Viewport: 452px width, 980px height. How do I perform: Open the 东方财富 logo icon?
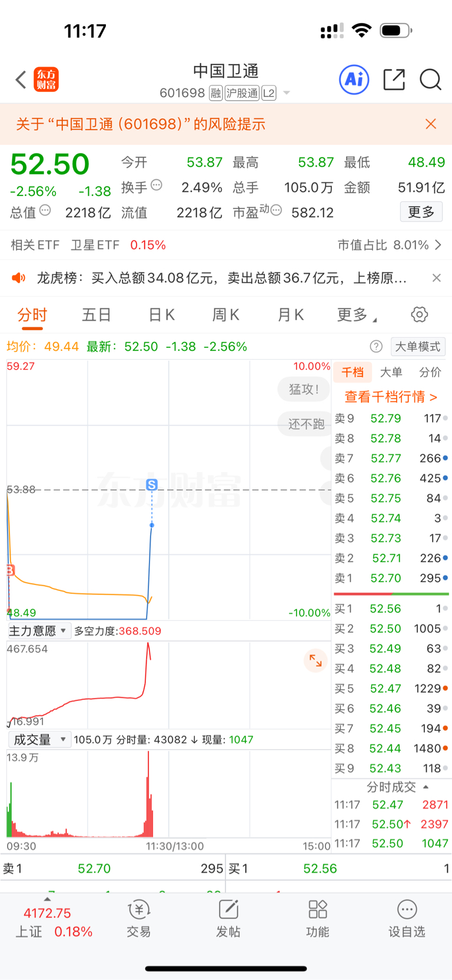click(x=46, y=79)
